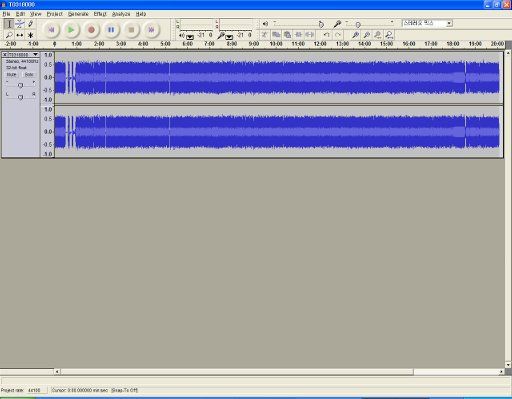512x399 pixels.
Task: Toggle the track Mute button
Action: [11, 74]
